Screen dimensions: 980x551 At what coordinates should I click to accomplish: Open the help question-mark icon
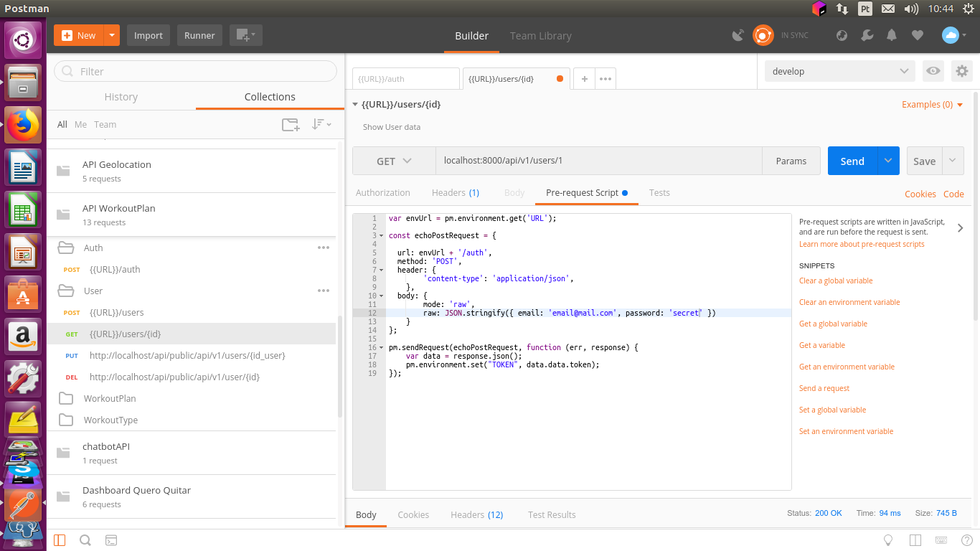pyautogui.click(x=966, y=540)
